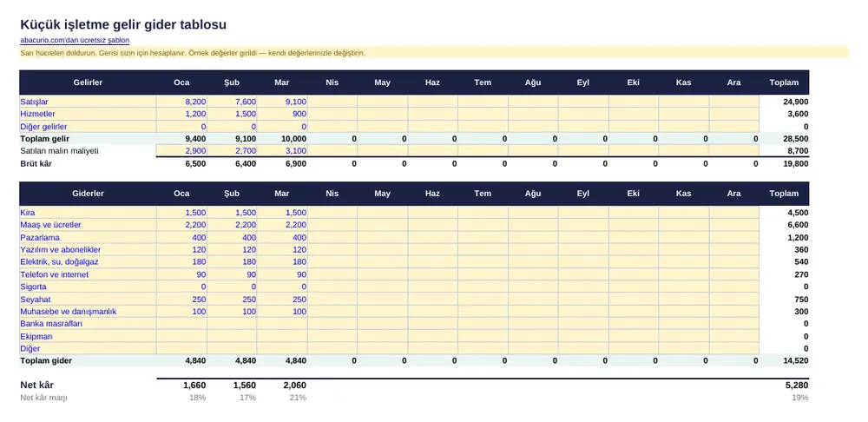Open the abacurio.com free template link
This screenshot has height=422, width=868.
(x=75, y=41)
